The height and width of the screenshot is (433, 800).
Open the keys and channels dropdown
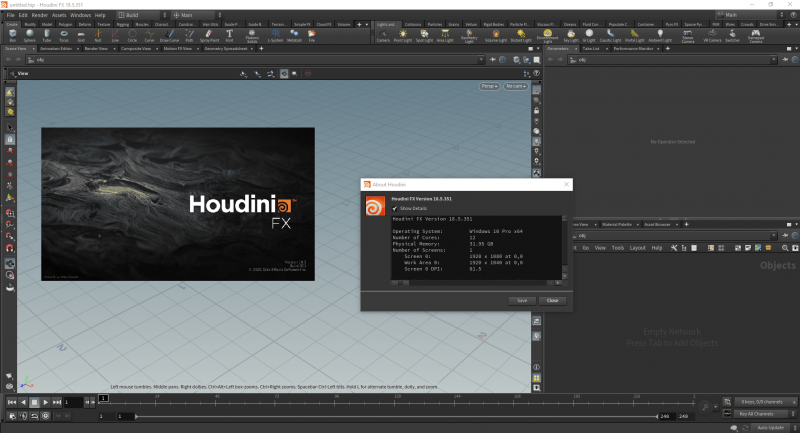click(765, 402)
